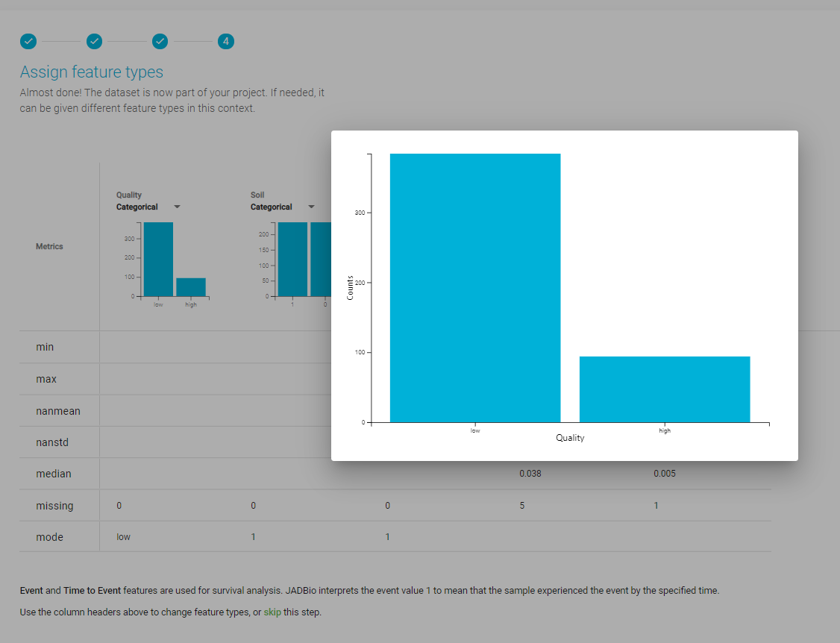Image resolution: width=840 pixels, height=643 pixels.
Task: Click the large 'low' bar in Quality chart
Action: coord(475,288)
